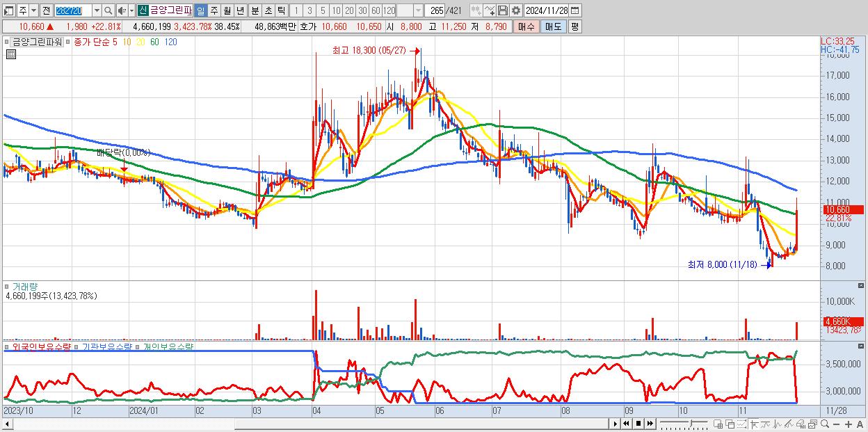This screenshot has width=868, height=432.
Task: Open the dropdown next to the speaker icon
Action: 131,10
